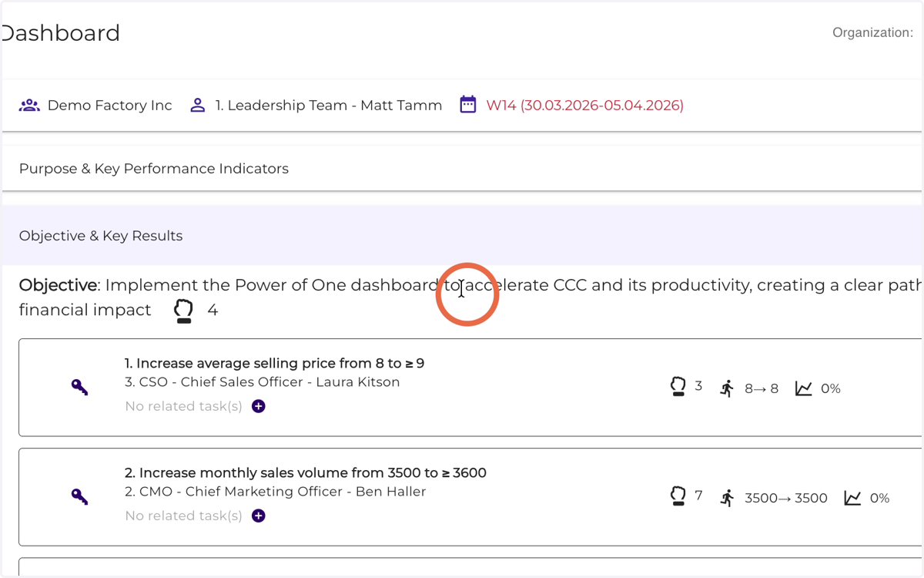Click the running figure icon beside 3500→ 3500
The height and width of the screenshot is (578, 924).
tap(727, 498)
